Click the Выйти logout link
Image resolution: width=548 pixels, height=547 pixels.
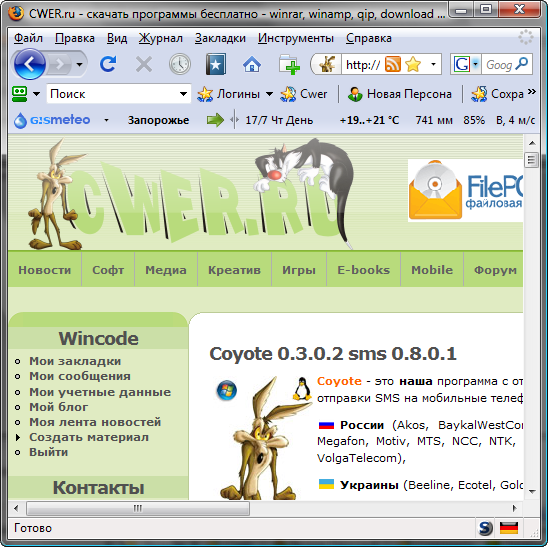(x=49, y=452)
